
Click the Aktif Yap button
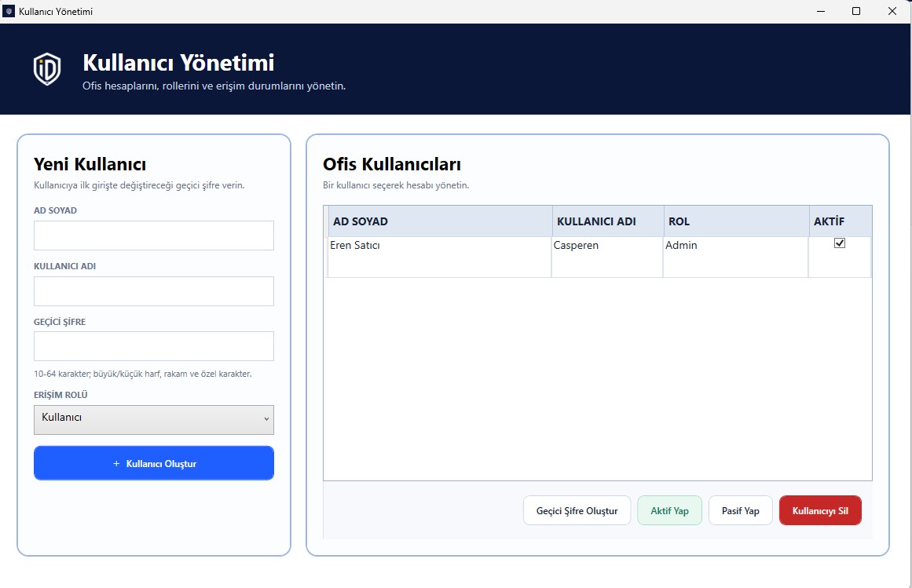(669, 511)
